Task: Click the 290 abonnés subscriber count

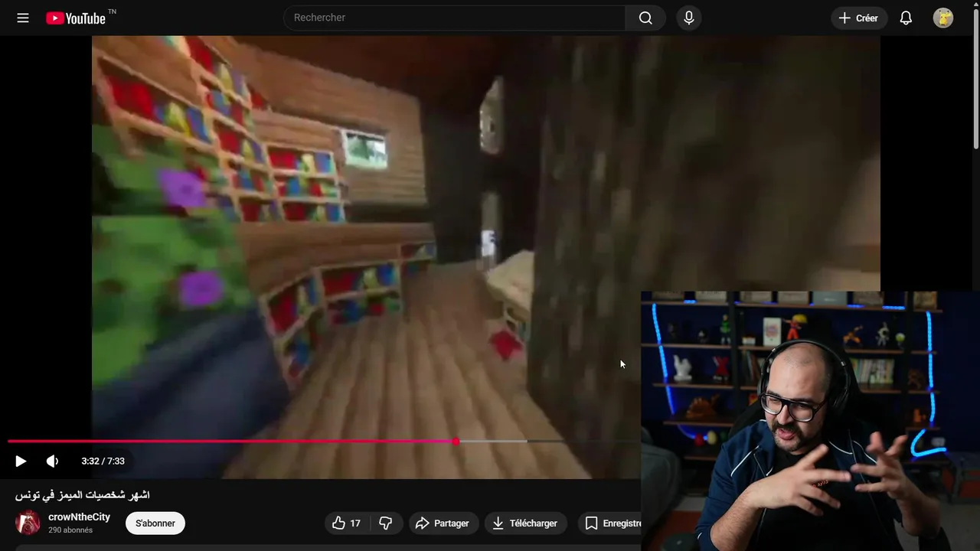Action: point(70,530)
